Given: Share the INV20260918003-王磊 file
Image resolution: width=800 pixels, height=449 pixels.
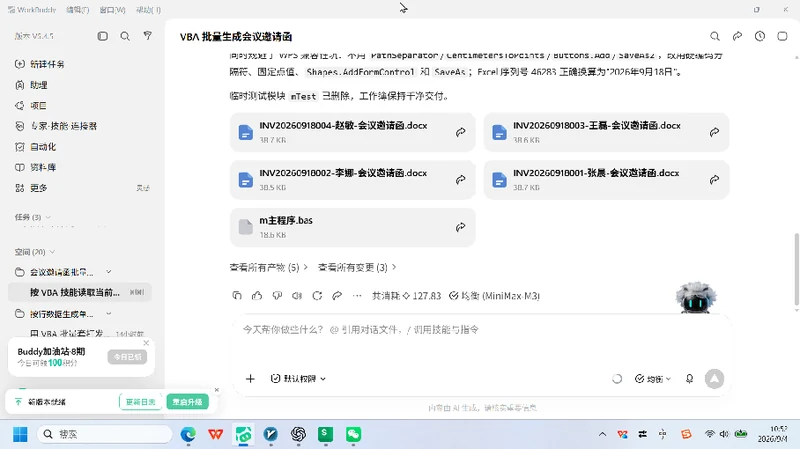Looking at the screenshot, I should click(x=714, y=132).
